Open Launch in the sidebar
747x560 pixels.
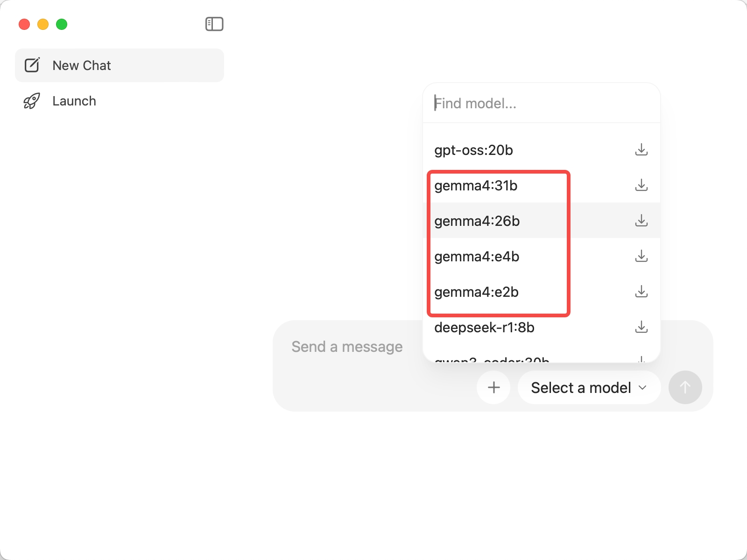[x=74, y=101]
